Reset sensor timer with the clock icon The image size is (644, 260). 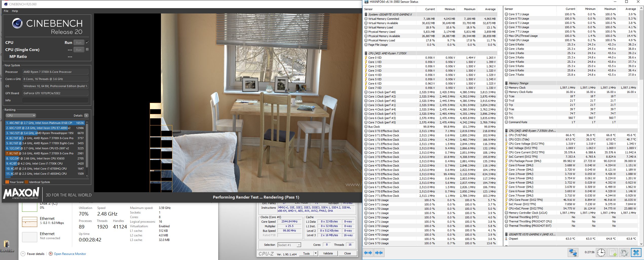pyautogui.click(x=601, y=253)
